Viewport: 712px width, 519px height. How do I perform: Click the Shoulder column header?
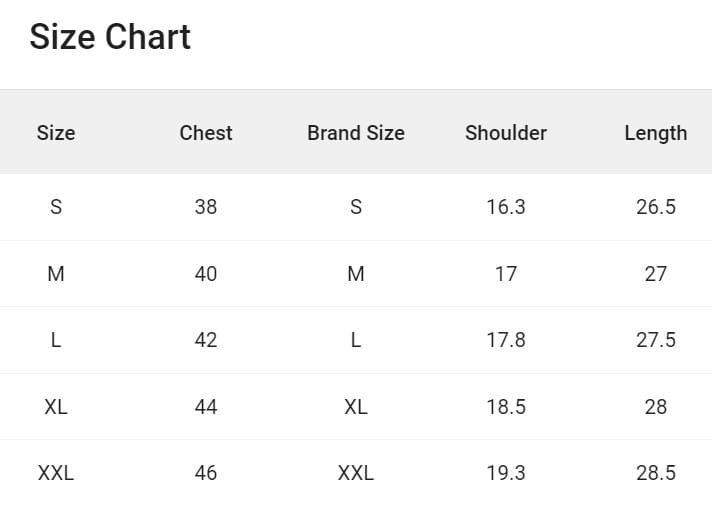(506, 133)
